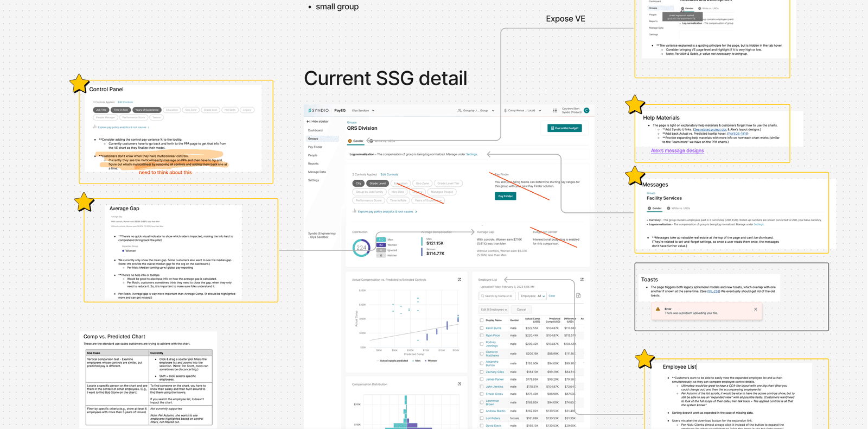Tick the checkbox for Andrew Martin
The height and width of the screenshot is (429, 868).
coord(482,411)
